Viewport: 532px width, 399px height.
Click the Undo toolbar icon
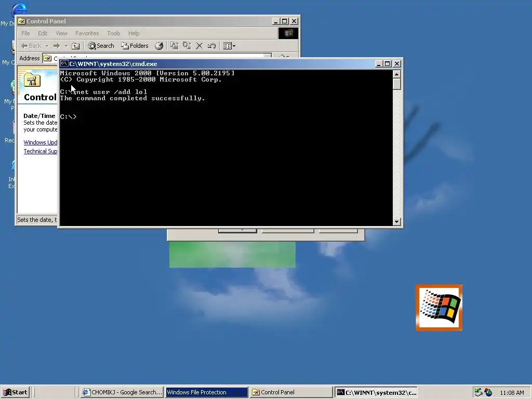click(x=212, y=46)
